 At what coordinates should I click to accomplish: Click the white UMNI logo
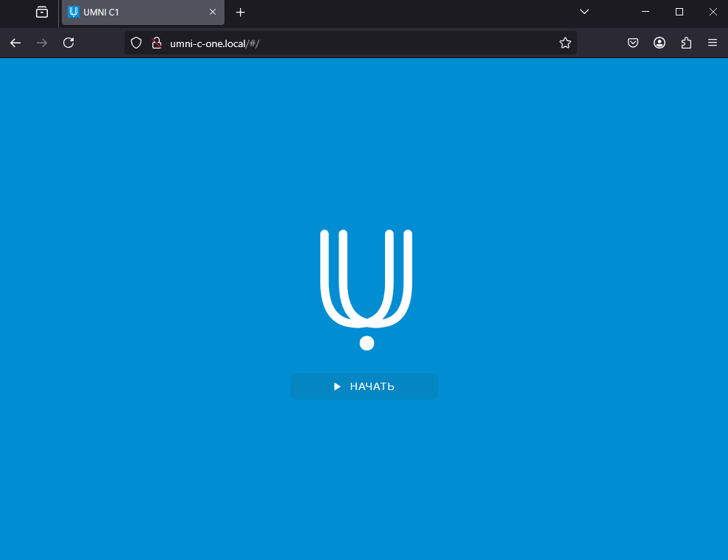pos(367,289)
